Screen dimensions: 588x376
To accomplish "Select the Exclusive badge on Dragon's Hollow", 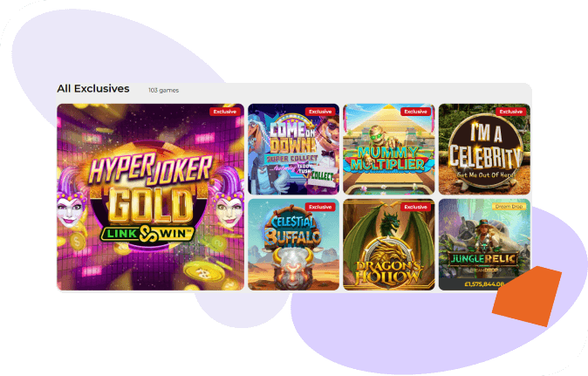I will click(x=415, y=207).
